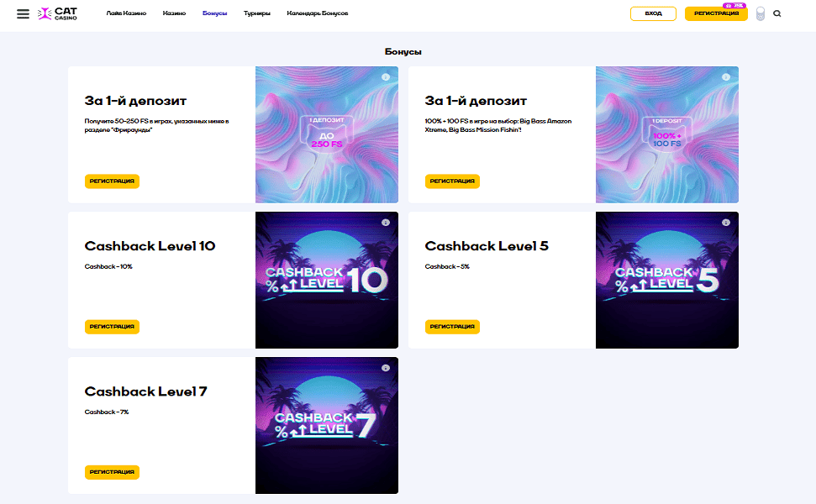Viewport: 816px width, 504px height.
Task: Click the header Регистрация button
Action: point(716,13)
